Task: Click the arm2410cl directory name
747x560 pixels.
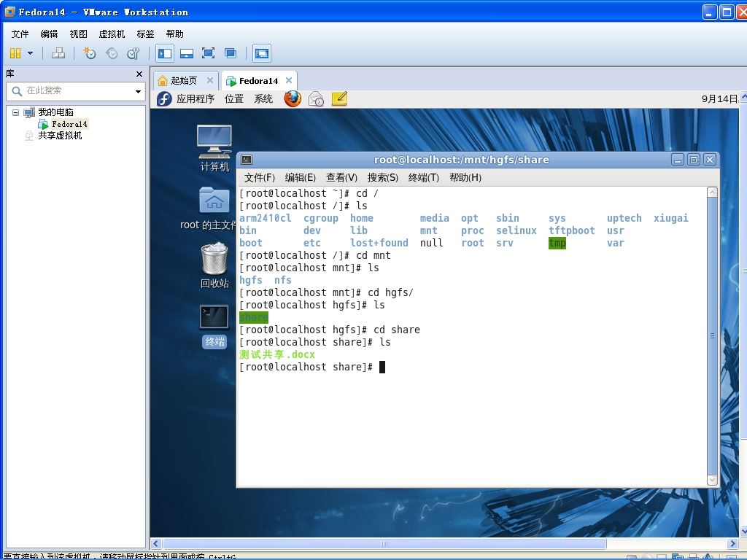Action: coord(265,218)
